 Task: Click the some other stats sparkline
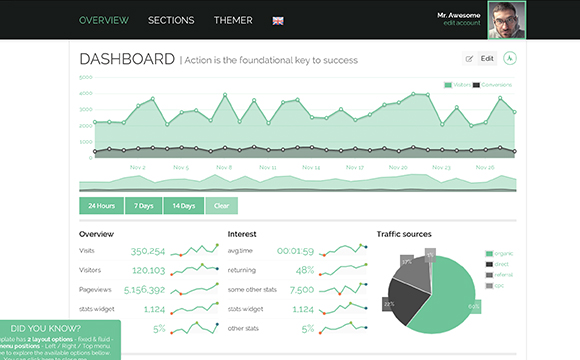pos(343,289)
